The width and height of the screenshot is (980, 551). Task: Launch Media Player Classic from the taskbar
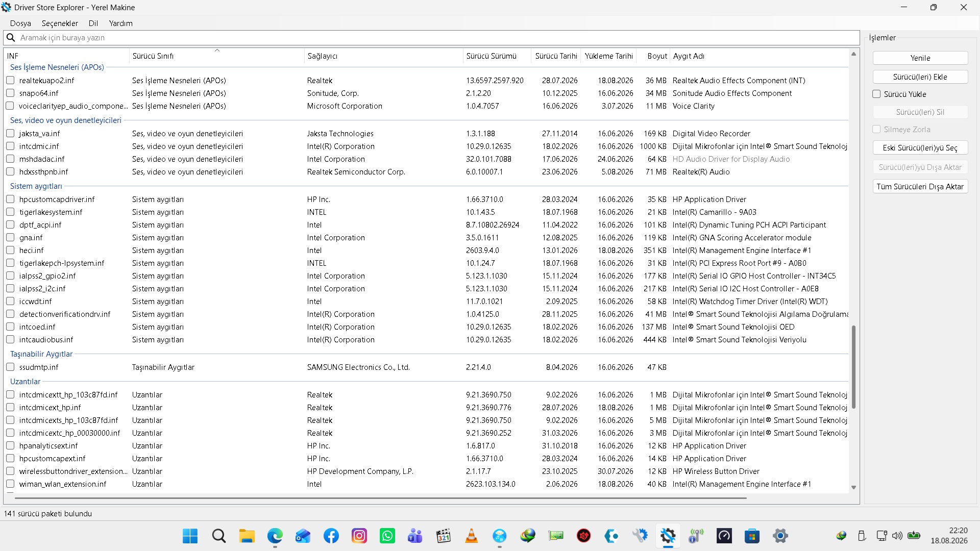click(444, 536)
